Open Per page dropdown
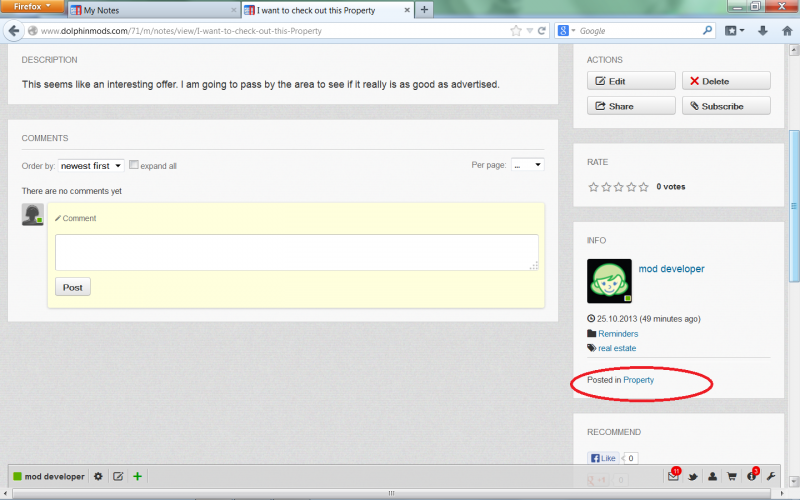The width and height of the screenshot is (800, 500). [528, 165]
